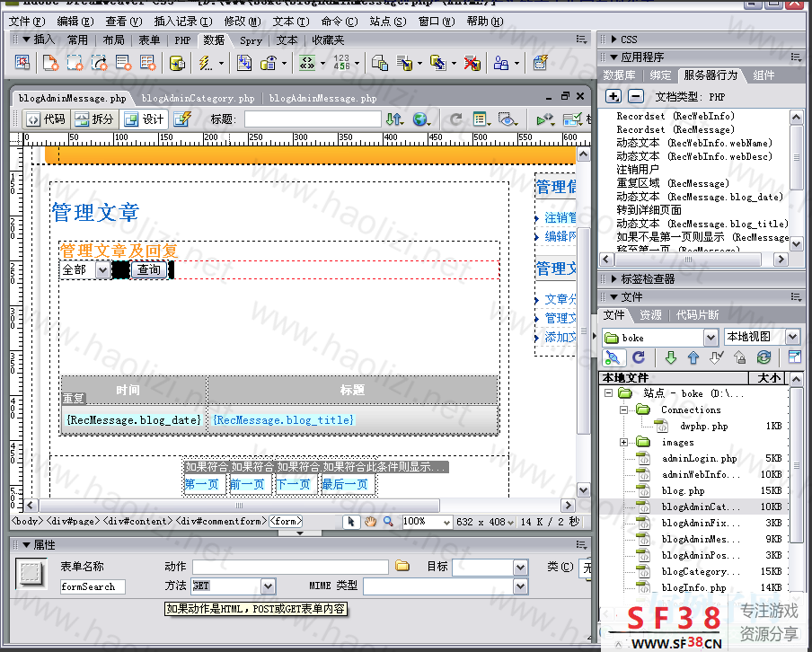Click the add server behavior plus button
This screenshot has width=812, height=652.
613,96
